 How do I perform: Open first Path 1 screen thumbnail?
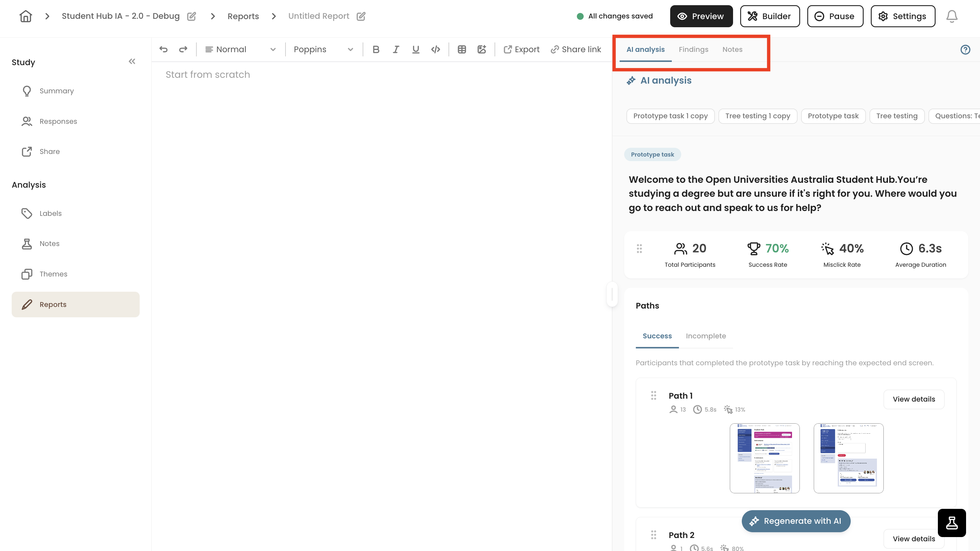pos(764,458)
